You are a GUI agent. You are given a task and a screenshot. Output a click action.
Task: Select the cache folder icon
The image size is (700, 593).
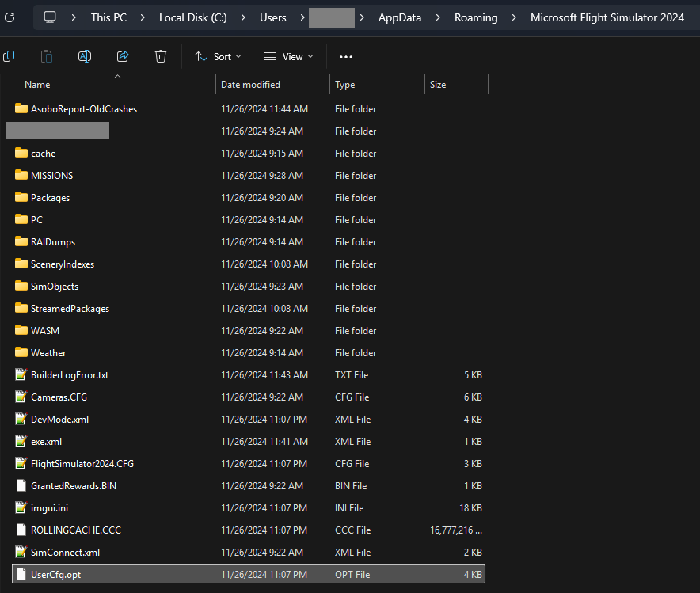pyautogui.click(x=21, y=153)
